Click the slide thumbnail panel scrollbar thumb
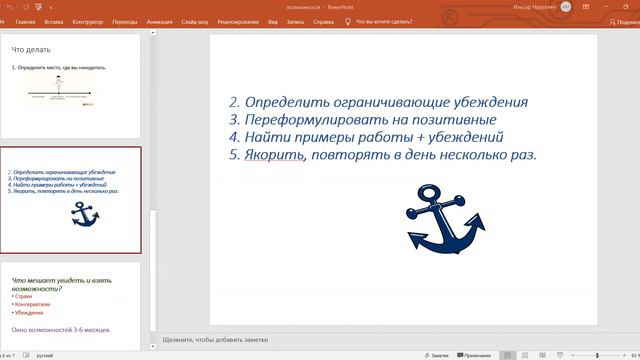 [x=153, y=270]
